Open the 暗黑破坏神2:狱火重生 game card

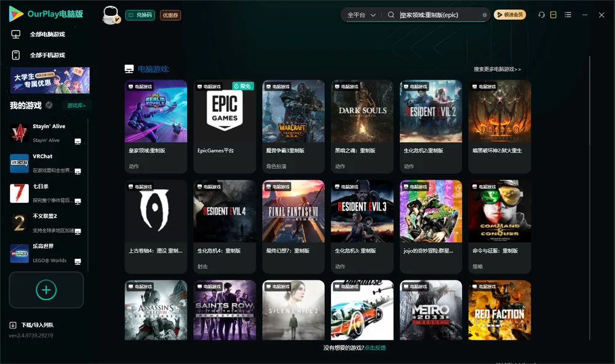click(x=499, y=126)
